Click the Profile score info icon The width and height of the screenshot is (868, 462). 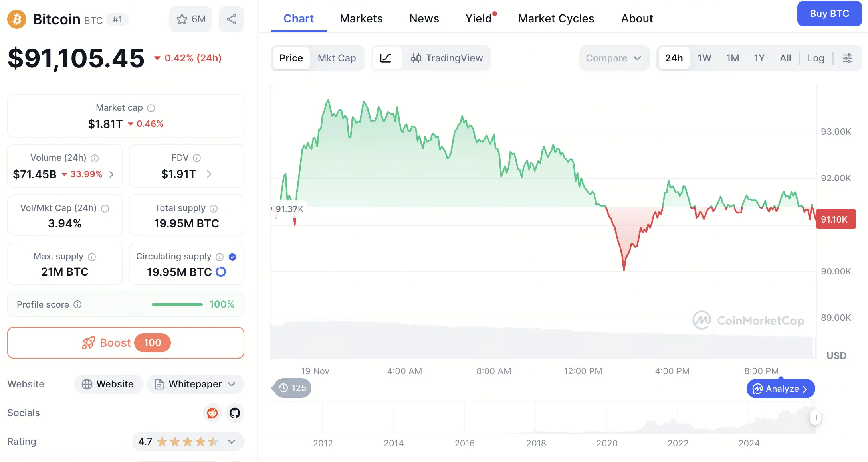click(x=78, y=305)
